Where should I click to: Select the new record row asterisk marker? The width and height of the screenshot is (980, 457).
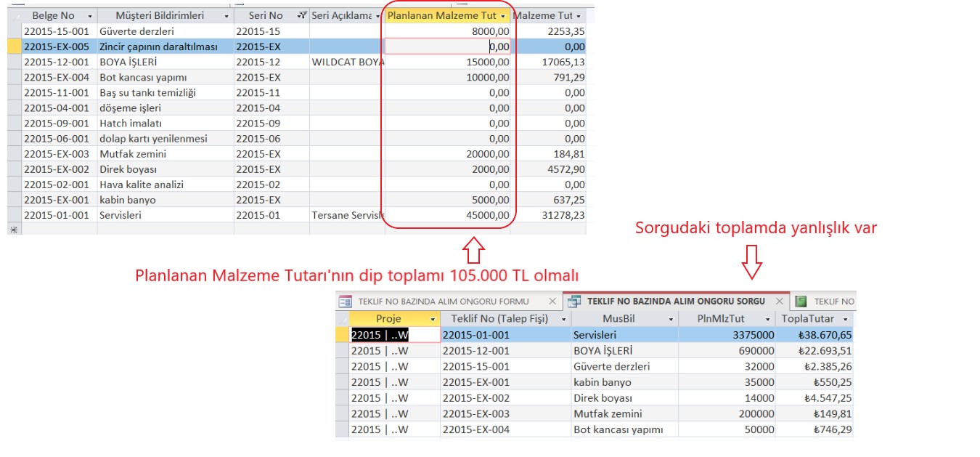pyautogui.click(x=12, y=230)
